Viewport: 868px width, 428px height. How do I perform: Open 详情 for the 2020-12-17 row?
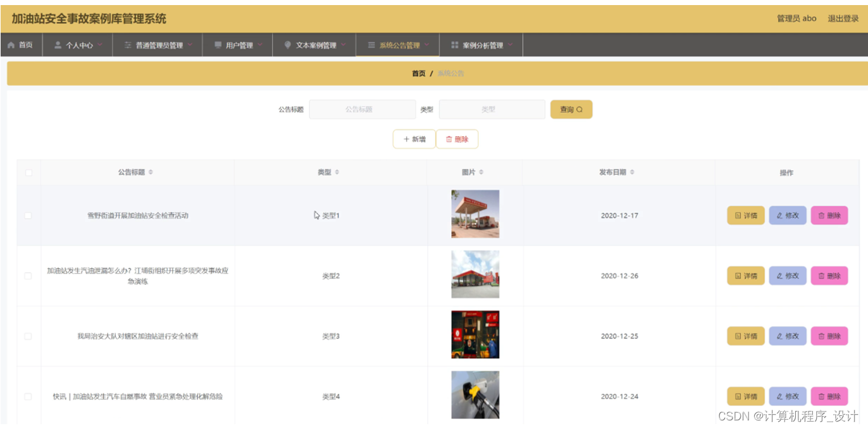746,216
